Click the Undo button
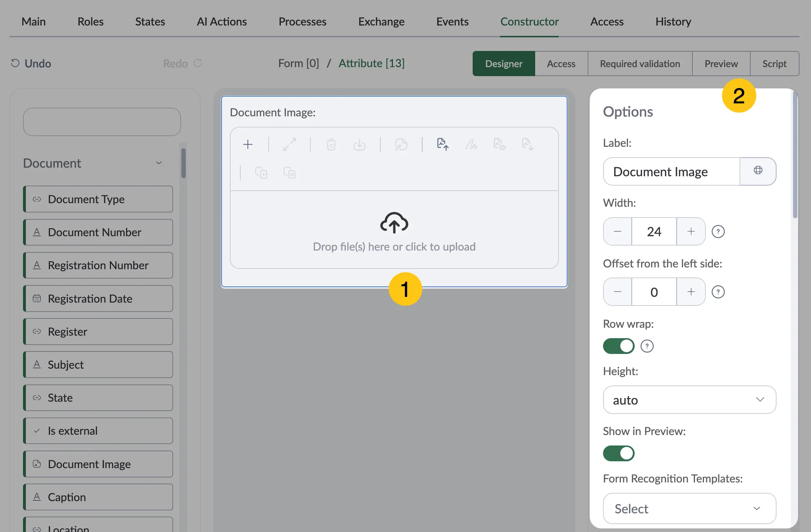The width and height of the screenshot is (811, 532). click(x=31, y=64)
